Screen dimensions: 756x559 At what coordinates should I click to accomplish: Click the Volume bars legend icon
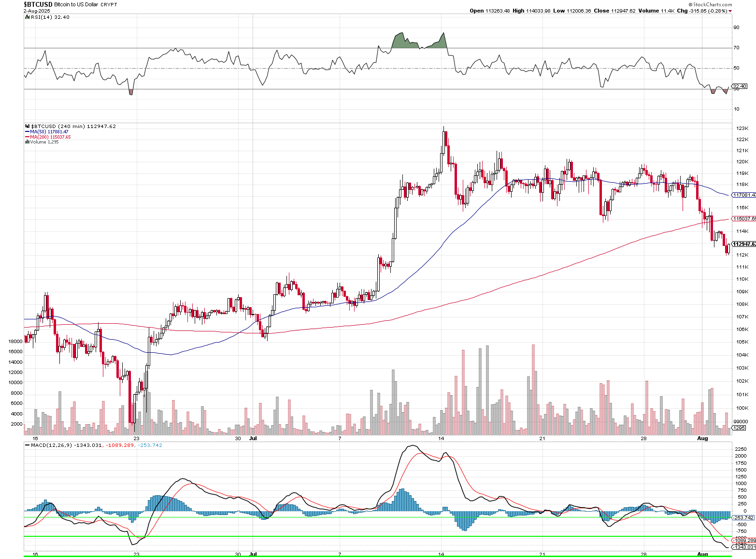point(27,142)
